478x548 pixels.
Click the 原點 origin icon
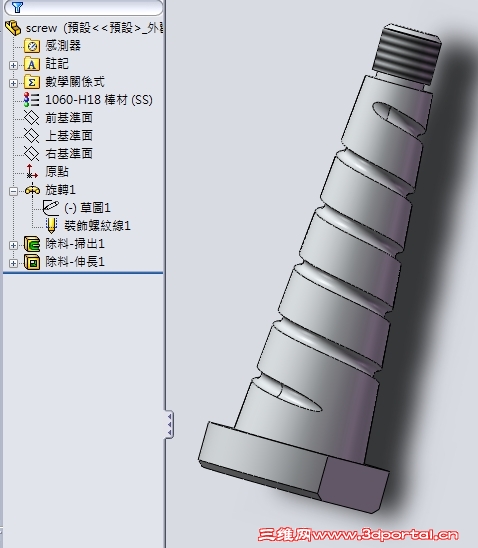tap(31, 172)
